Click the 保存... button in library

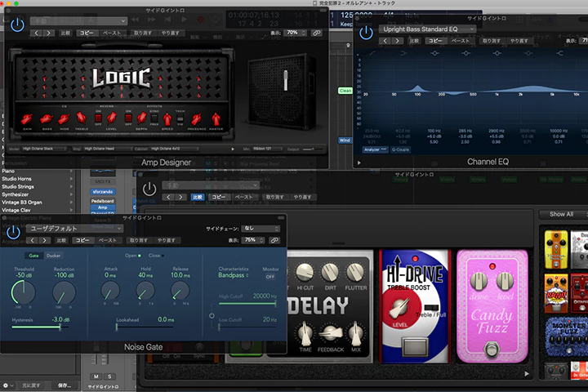(x=65, y=385)
